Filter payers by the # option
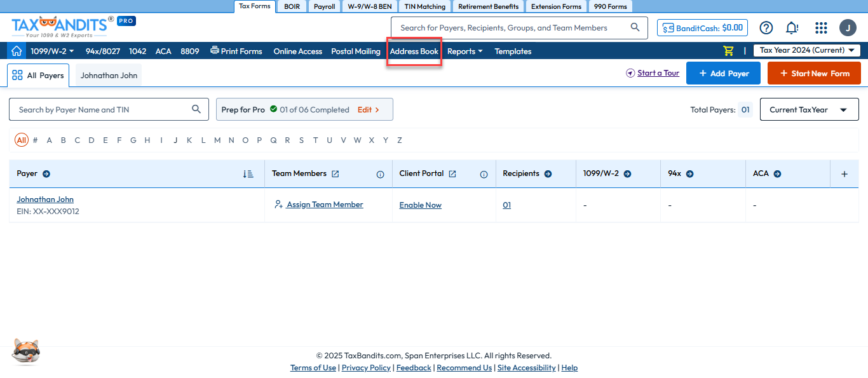The width and height of the screenshot is (868, 378). coord(36,140)
